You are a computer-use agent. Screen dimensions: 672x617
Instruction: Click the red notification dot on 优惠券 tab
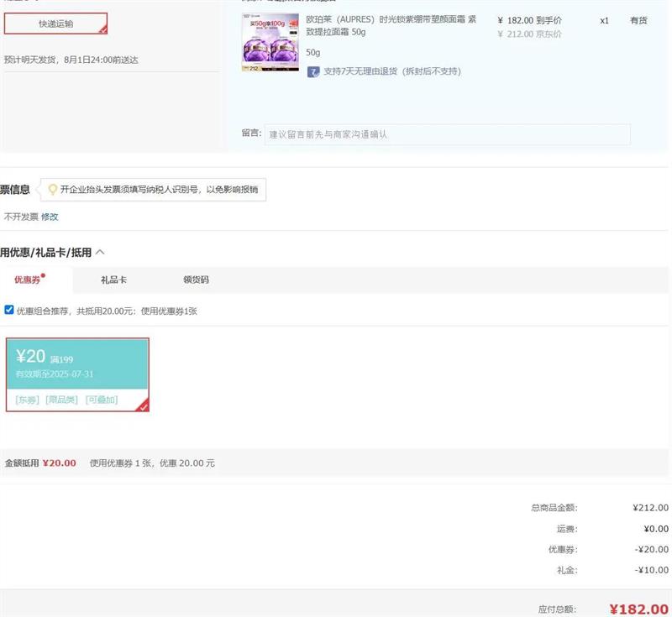(43, 275)
